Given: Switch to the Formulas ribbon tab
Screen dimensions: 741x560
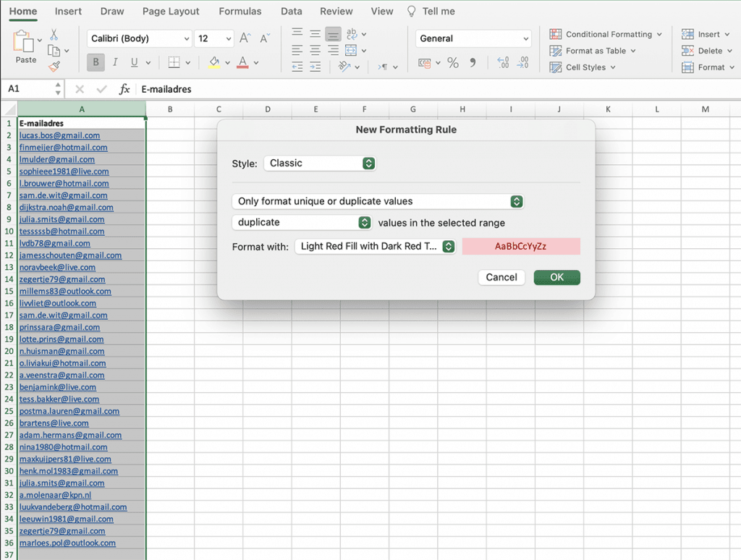Looking at the screenshot, I should pos(240,12).
